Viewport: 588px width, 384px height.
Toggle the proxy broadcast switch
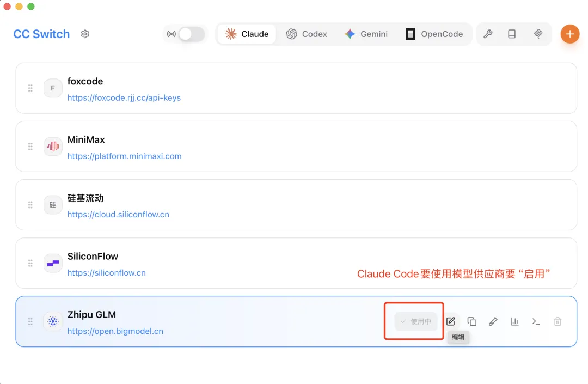click(x=191, y=34)
